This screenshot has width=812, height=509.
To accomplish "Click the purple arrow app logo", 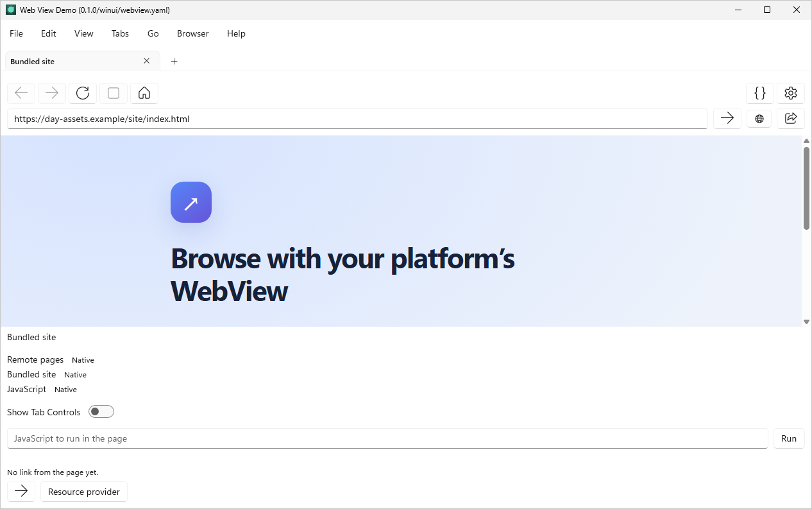I will click(191, 202).
